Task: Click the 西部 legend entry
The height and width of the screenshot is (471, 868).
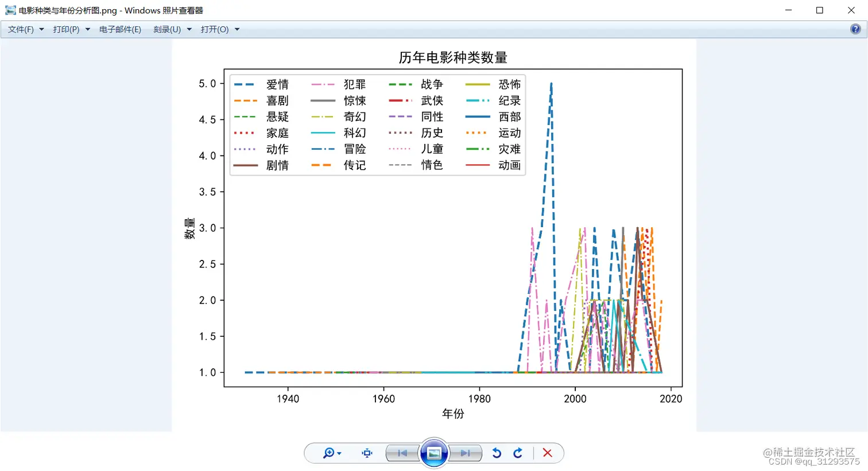Action: click(494, 116)
